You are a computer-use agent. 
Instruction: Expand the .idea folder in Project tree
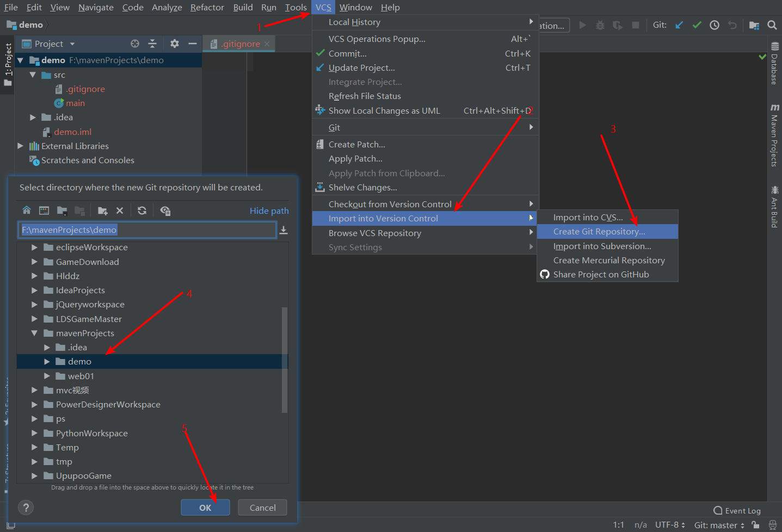coord(33,117)
